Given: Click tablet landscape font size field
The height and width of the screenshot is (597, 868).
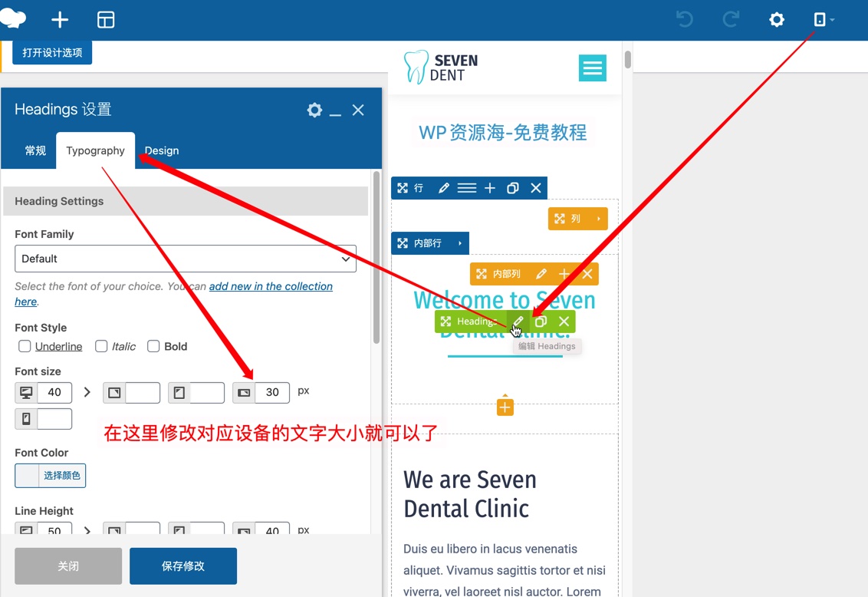Looking at the screenshot, I should (x=143, y=392).
